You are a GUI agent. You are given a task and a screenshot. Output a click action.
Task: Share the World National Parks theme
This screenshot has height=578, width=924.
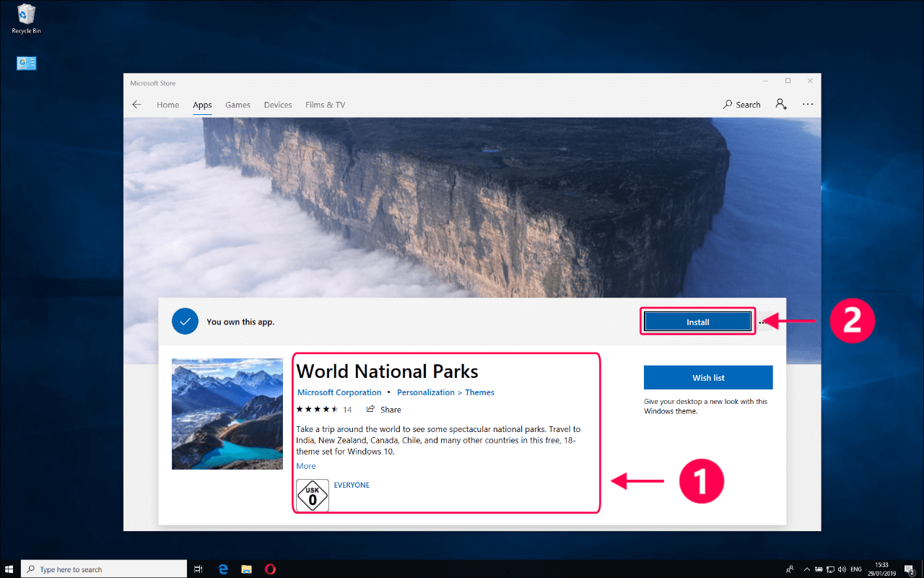(x=383, y=410)
